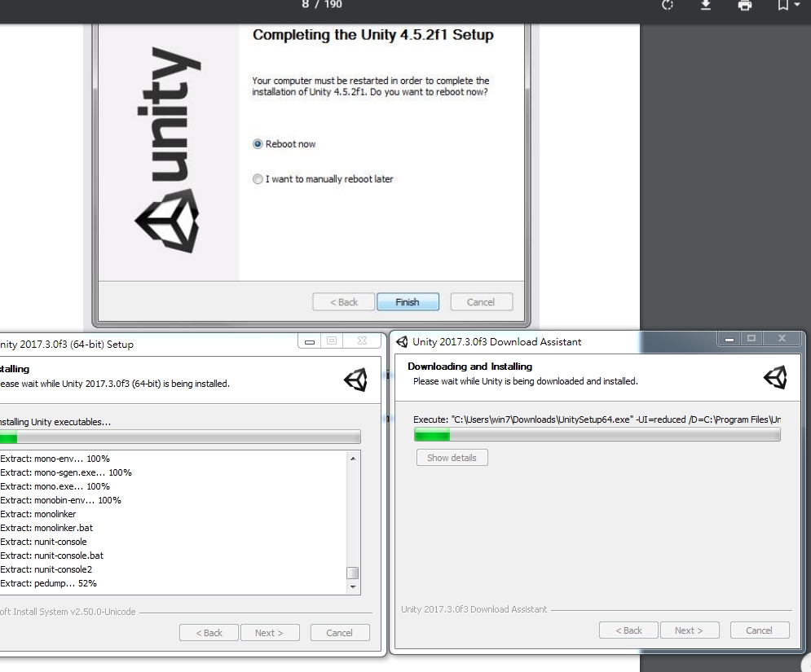Download the PDF document

(706, 6)
